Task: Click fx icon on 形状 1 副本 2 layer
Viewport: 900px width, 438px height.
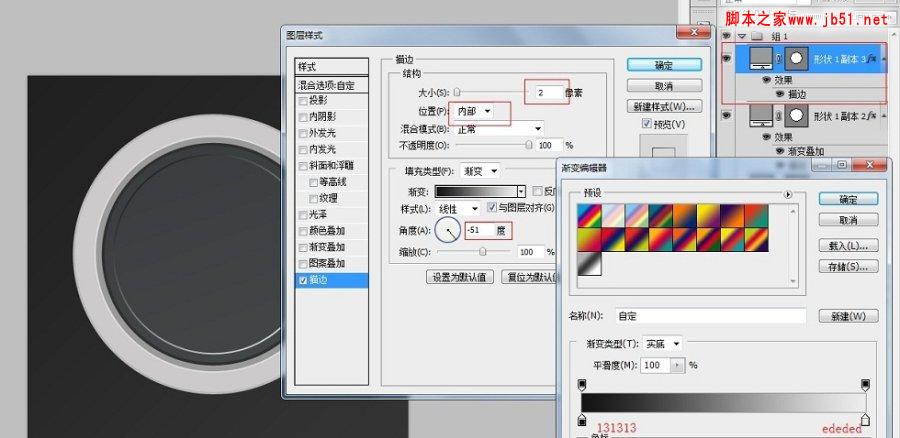Action: tap(870, 115)
